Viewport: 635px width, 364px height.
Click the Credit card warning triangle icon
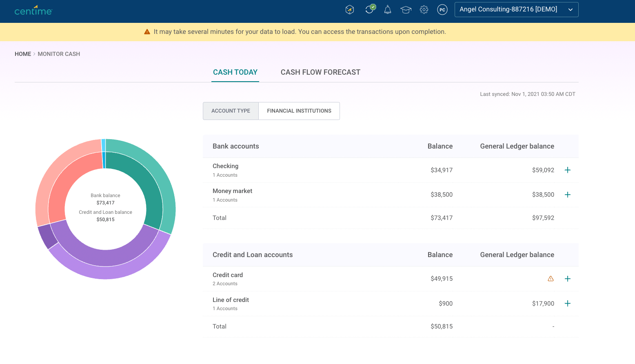tap(551, 279)
